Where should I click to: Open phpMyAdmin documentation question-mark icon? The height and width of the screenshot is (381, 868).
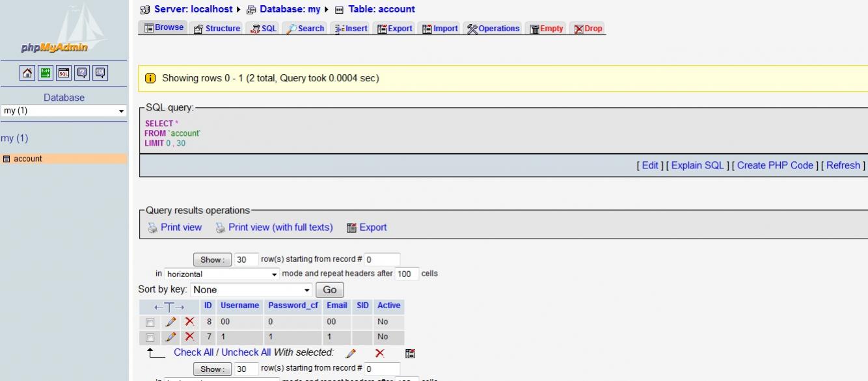tap(82, 73)
